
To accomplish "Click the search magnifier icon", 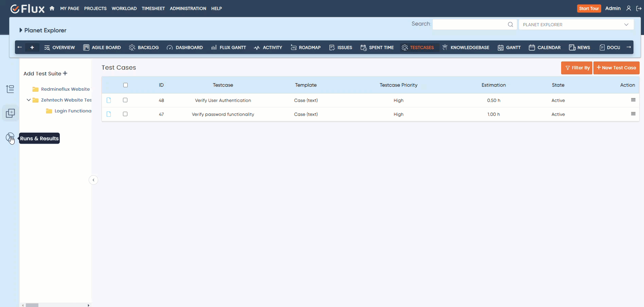I will click(510, 24).
